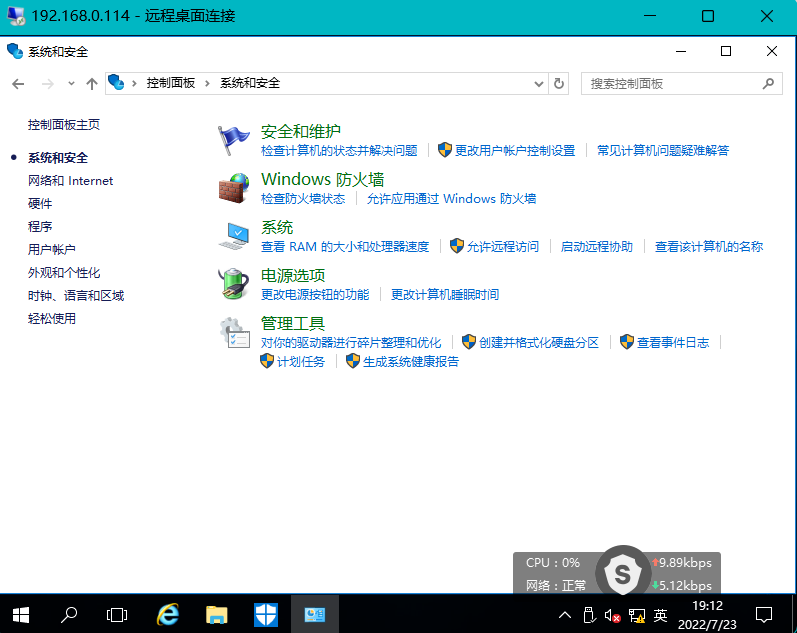Open the 电源选项 battery icon
797x633 pixels.
pos(234,284)
